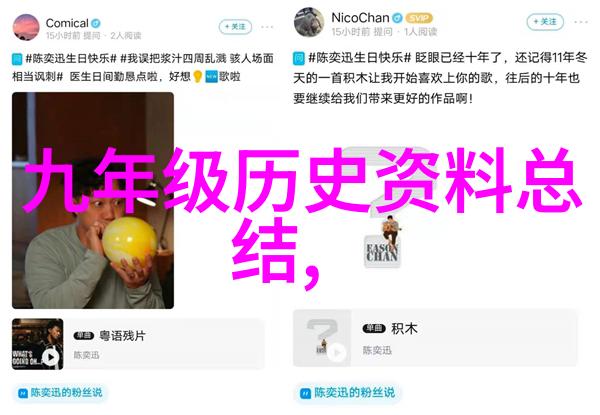
Task: Open more options menu on NicoChan's post
Action: pos(581,22)
